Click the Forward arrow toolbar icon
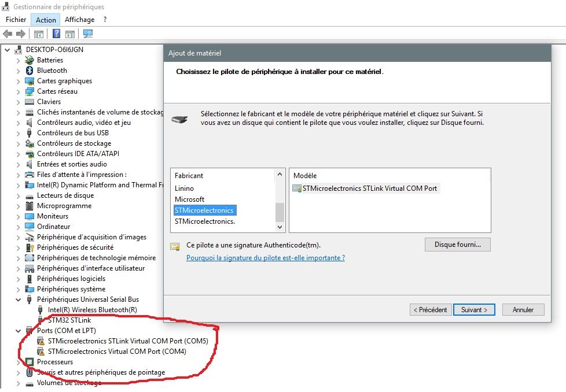 click(21, 34)
